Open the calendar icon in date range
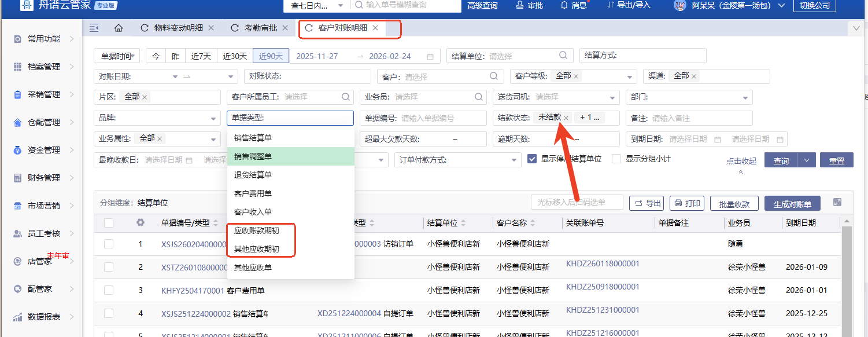Viewport: 868px width, 337px height. pos(430,57)
